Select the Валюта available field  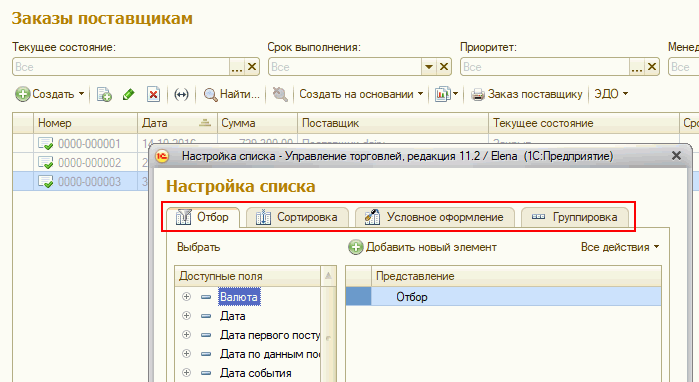[239, 297]
